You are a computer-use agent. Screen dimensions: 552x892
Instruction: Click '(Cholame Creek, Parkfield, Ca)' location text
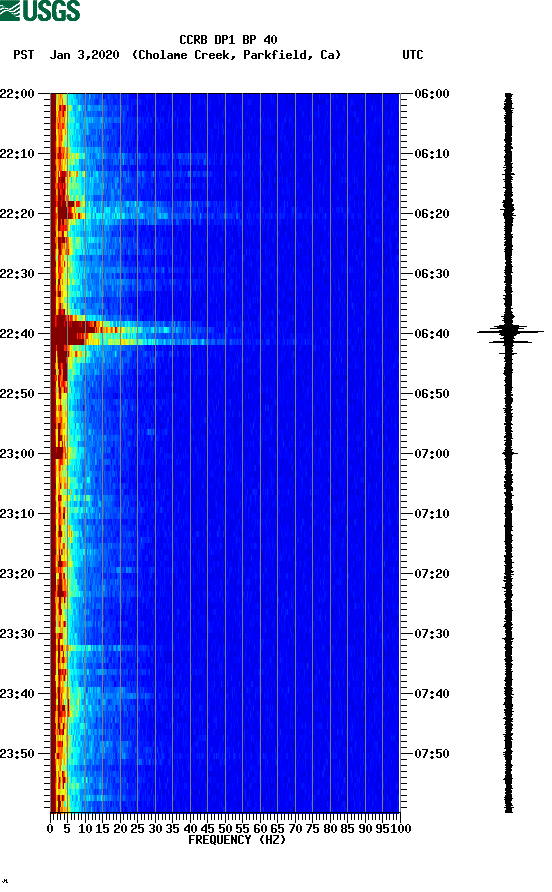coord(237,55)
